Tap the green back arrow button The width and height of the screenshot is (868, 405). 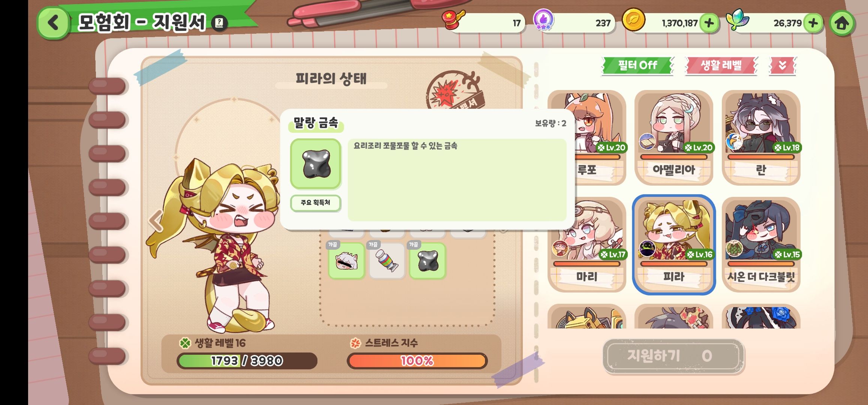point(53,22)
